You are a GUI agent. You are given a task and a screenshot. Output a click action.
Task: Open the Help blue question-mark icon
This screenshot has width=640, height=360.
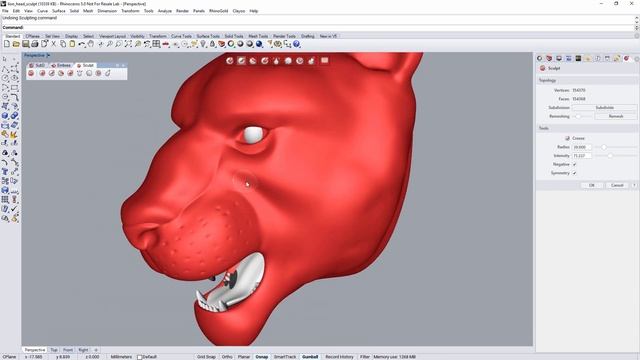point(296,44)
